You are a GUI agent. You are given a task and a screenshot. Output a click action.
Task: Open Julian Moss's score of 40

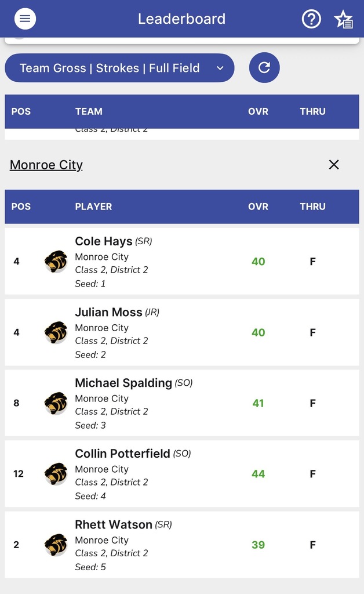click(x=258, y=332)
